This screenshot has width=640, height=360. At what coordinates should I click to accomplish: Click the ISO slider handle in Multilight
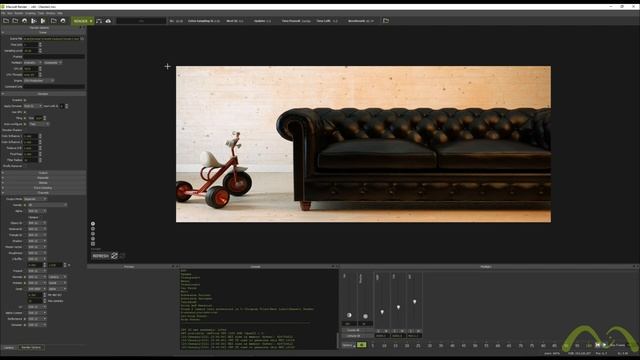click(349, 315)
